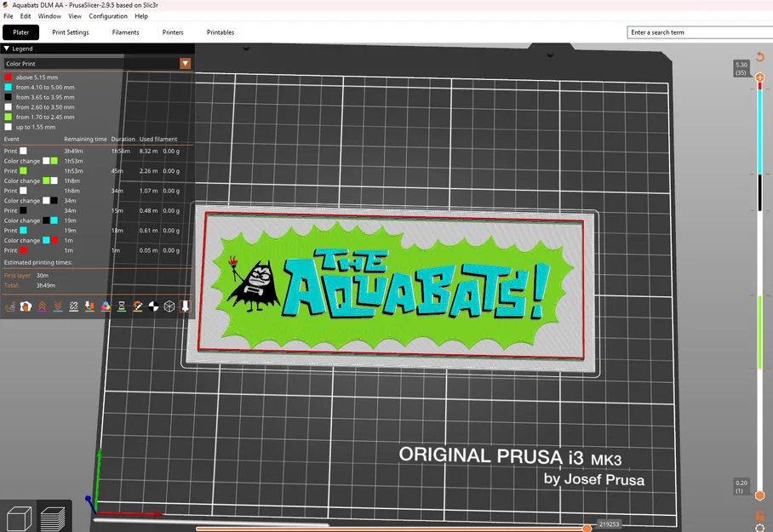Collapse the Legend panel triangle
The width and height of the screenshot is (773, 532).
click(7, 49)
